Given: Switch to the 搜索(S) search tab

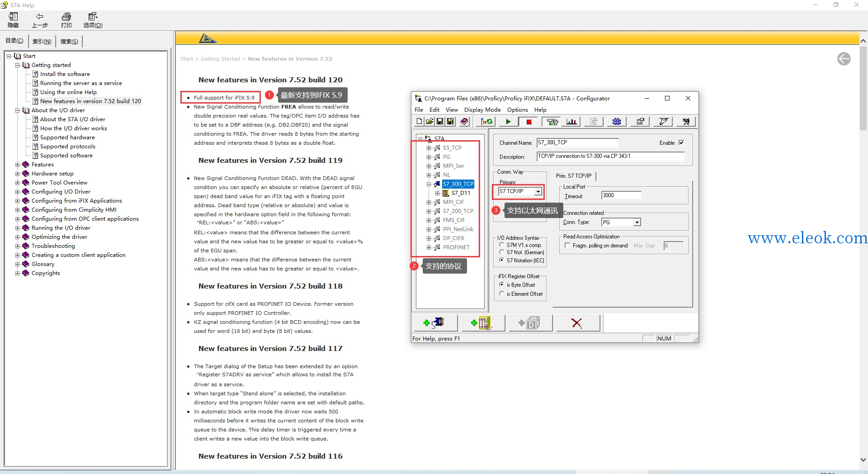Looking at the screenshot, I should click(69, 41).
